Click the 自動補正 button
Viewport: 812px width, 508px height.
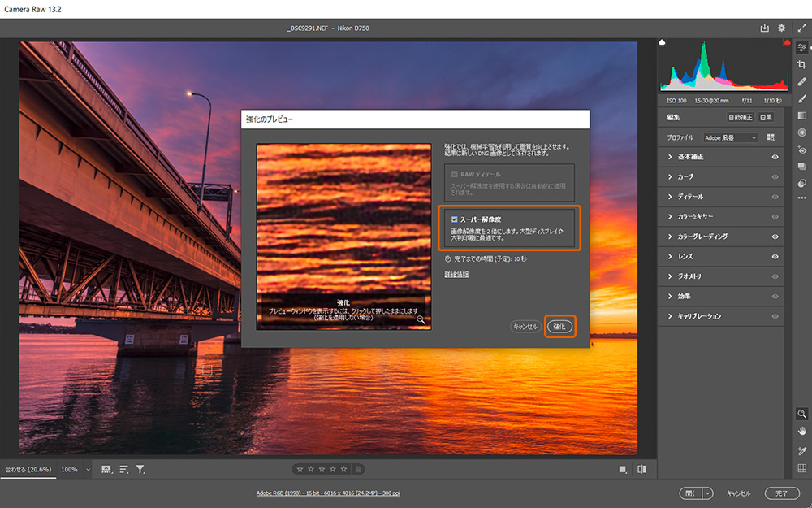coord(741,118)
